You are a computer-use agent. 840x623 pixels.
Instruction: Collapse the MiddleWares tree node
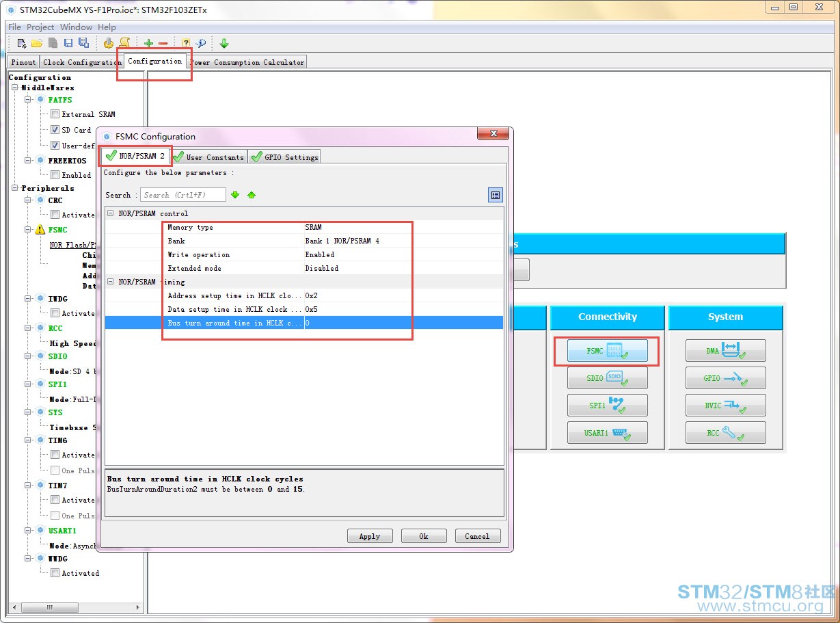click(x=16, y=88)
